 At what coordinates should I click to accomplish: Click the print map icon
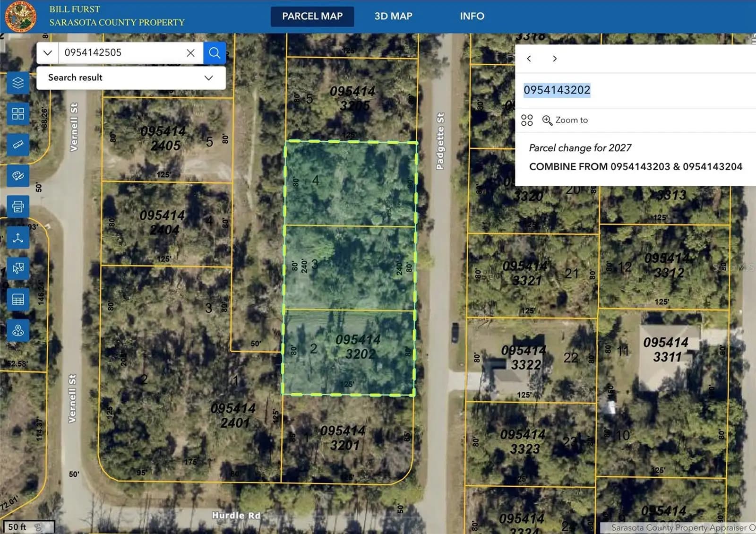tap(18, 207)
